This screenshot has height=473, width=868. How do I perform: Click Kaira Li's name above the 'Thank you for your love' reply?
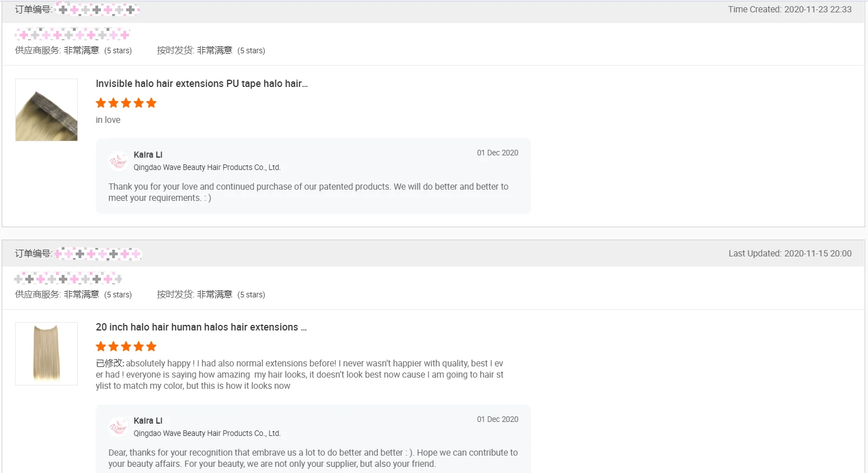point(148,155)
